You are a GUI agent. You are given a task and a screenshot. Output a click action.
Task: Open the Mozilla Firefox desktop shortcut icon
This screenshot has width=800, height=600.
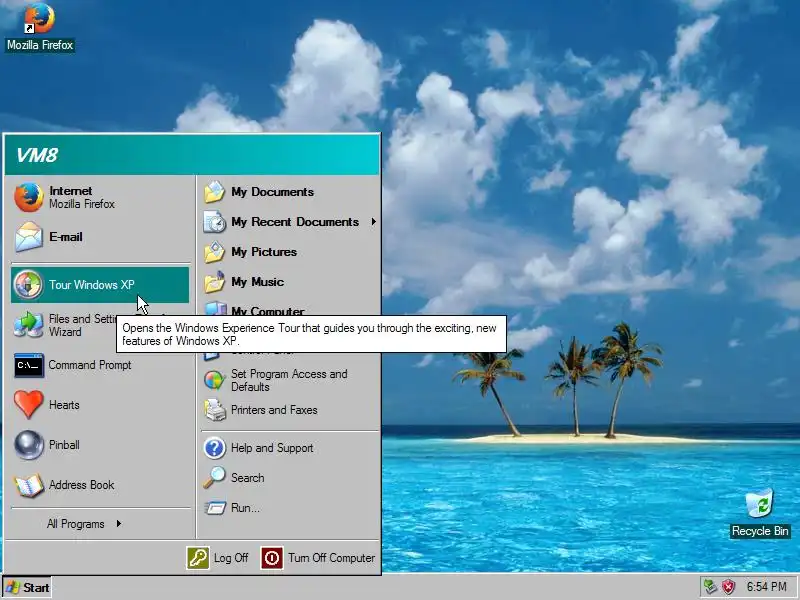(x=40, y=17)
